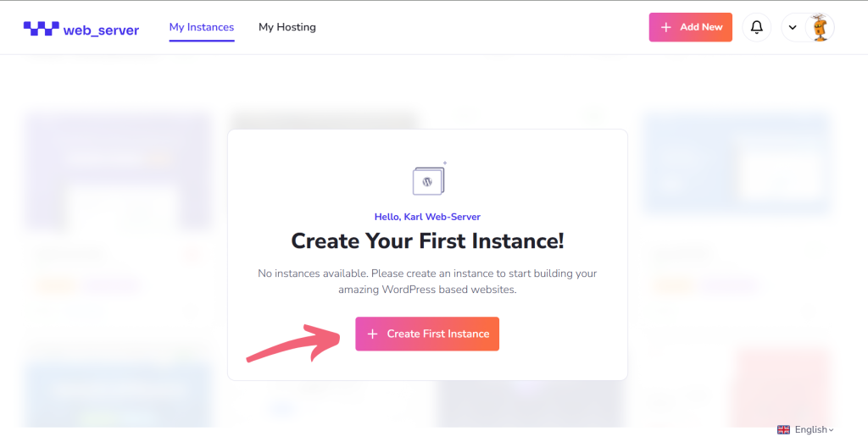868x442 pixels.
Task: Expand the account menu chevron beside the avatar
Action: (x=793, y=27)
